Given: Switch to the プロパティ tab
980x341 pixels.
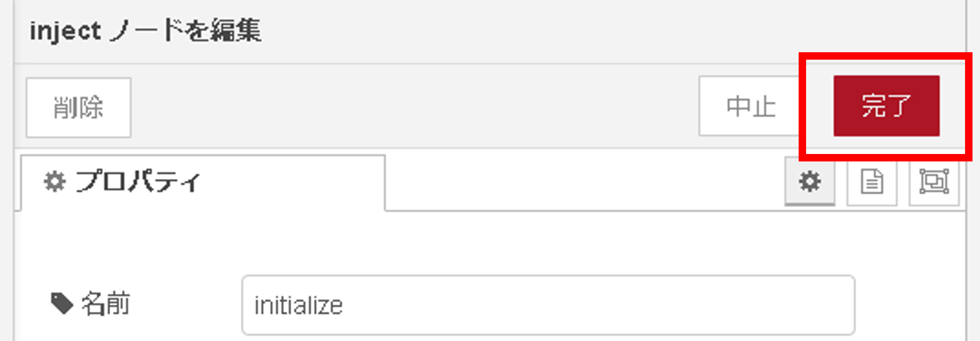Looking at the screenshot, I should (x=203, y=183).
